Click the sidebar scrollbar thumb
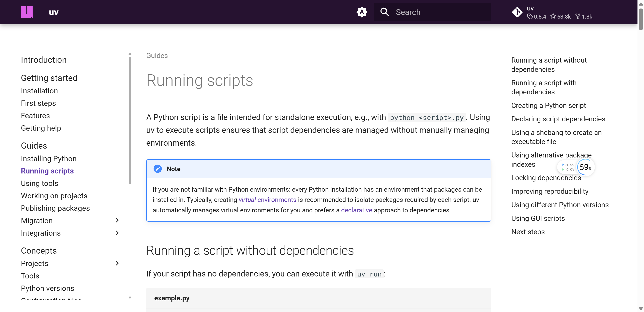 pos(130,120)
